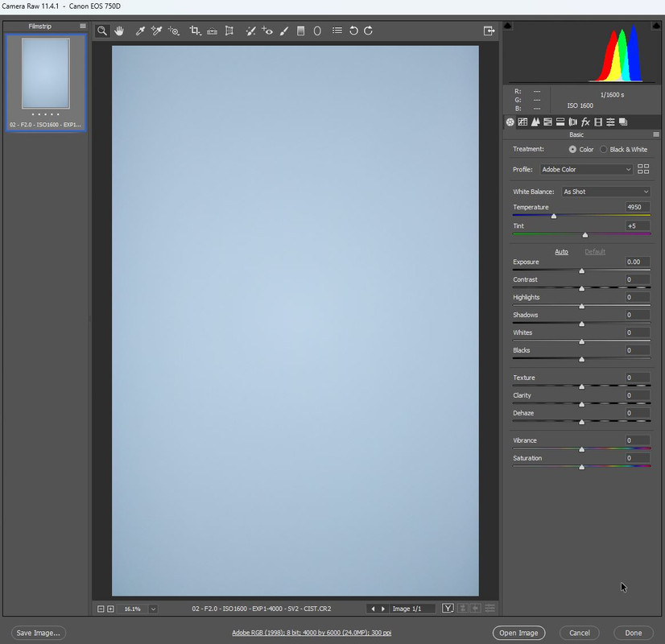This screenshot has width=665, height=644.
Task: Click the Temperature value field
Action: [x=638, y=207]
